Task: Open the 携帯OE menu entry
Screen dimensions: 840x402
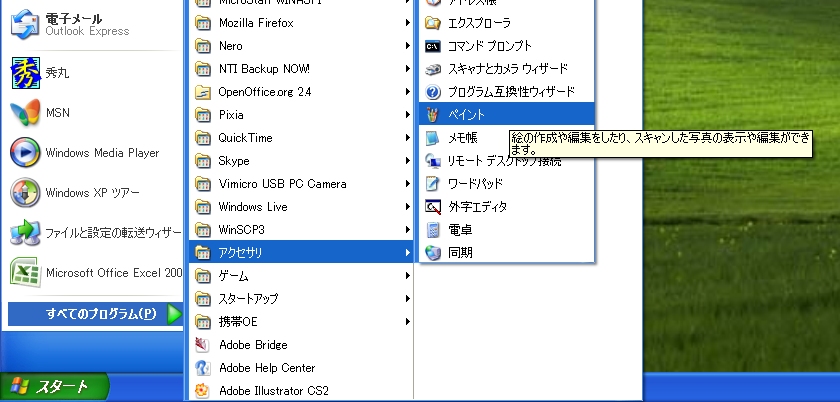Action: [x=301, y=322]
